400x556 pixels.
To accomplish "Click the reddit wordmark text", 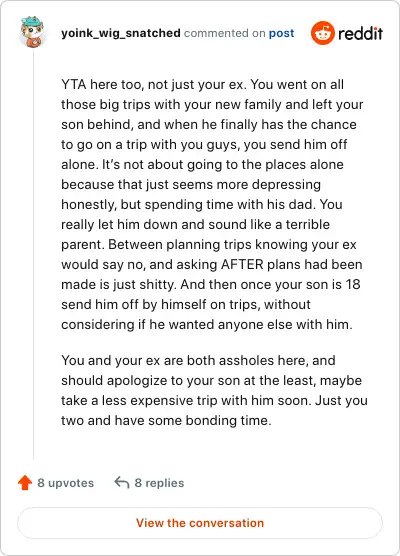I will coord(360,34).
